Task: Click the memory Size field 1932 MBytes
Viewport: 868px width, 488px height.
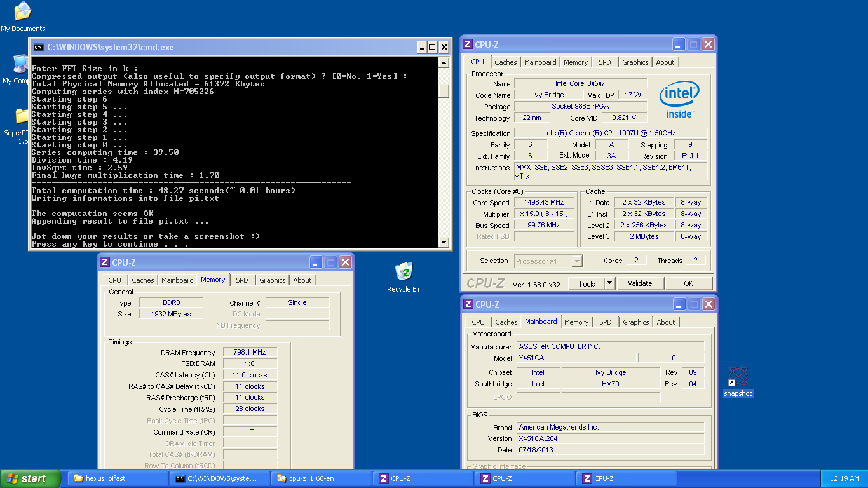Action: (x=170, y=315)
